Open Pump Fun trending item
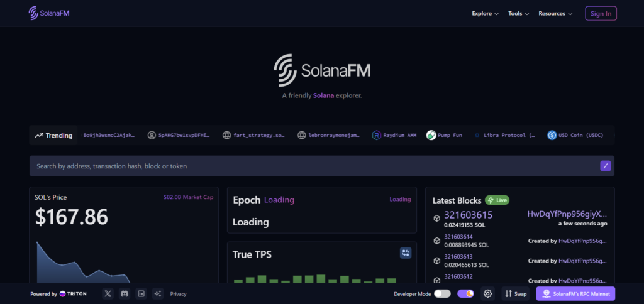Viewport: 644px width, 304px height. click(x=450, y=135)
